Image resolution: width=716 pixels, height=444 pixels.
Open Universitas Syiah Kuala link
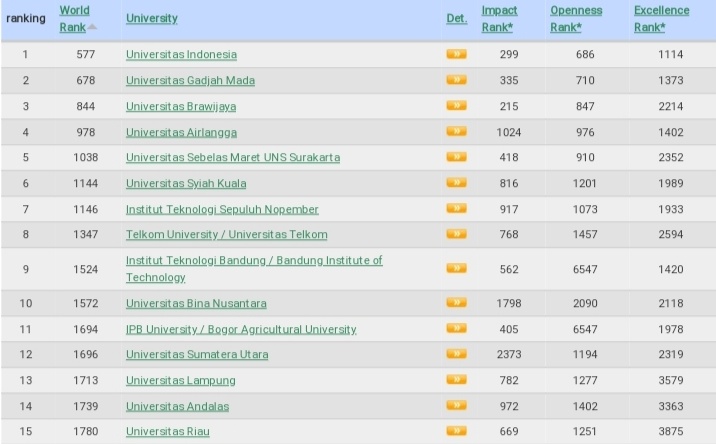coord(186,183)
